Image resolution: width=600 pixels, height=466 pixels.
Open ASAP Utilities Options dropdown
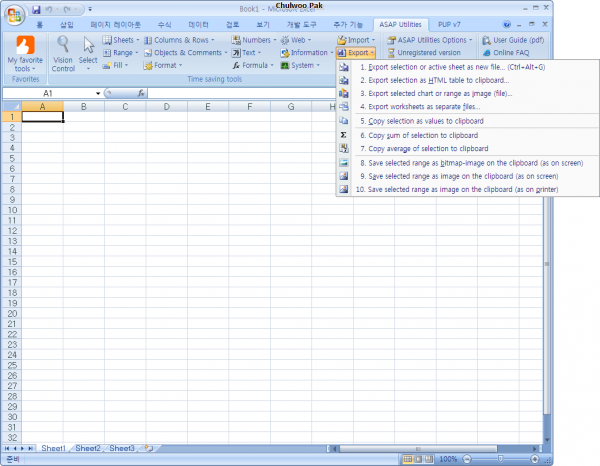click(x=430, y=40)
